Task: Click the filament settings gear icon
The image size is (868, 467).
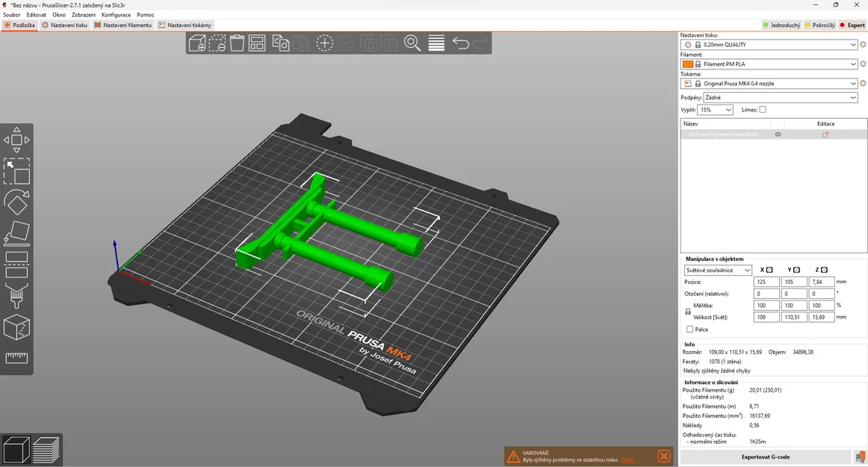Action: [x=863, y=64]
